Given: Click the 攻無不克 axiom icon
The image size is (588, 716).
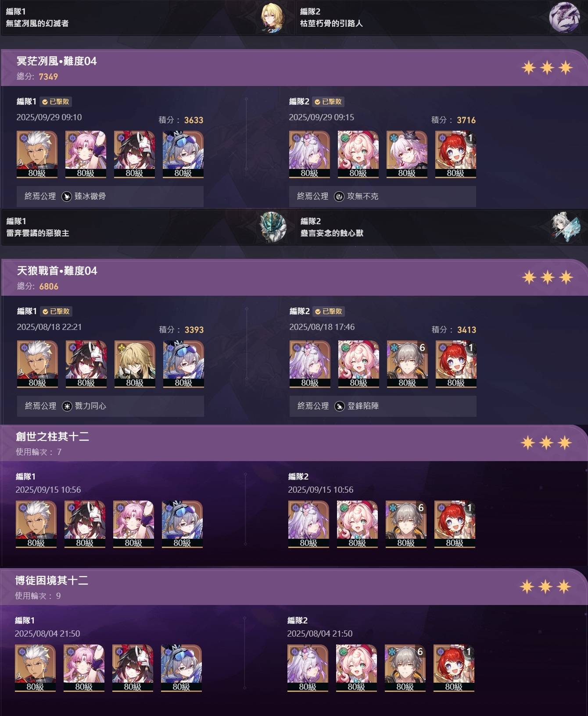Looking at the screenshot, I should 339,197.
